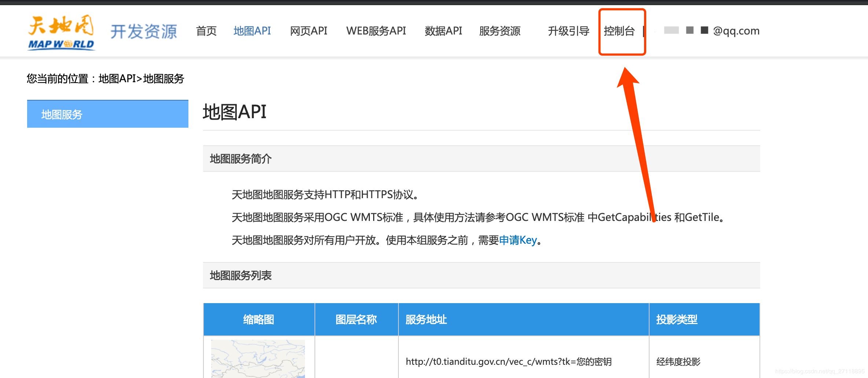The image size is (868, 378).
Task: Open the 数据API navigation item
Action: [x=444, y=31]
